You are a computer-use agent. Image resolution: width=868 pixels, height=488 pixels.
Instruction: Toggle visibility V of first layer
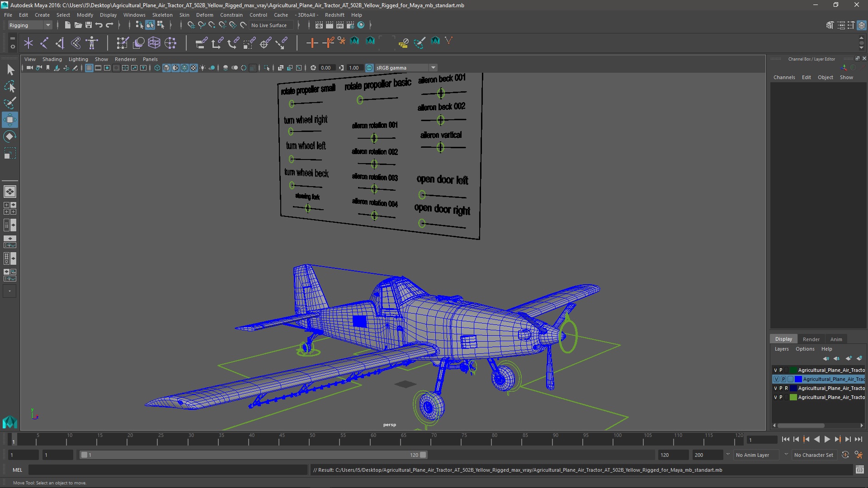pos(776,370)
